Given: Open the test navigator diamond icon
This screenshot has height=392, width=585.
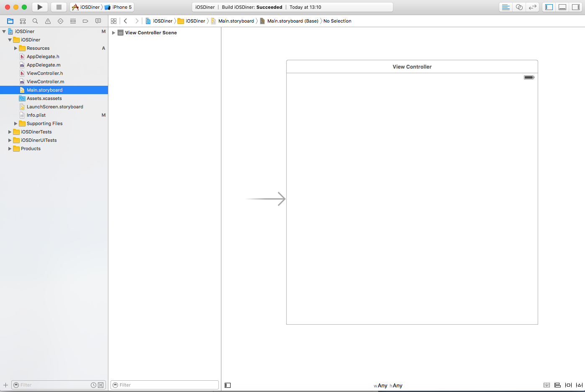Looking at the screenshot, I should pyautogui.click(x=60, y=21).
